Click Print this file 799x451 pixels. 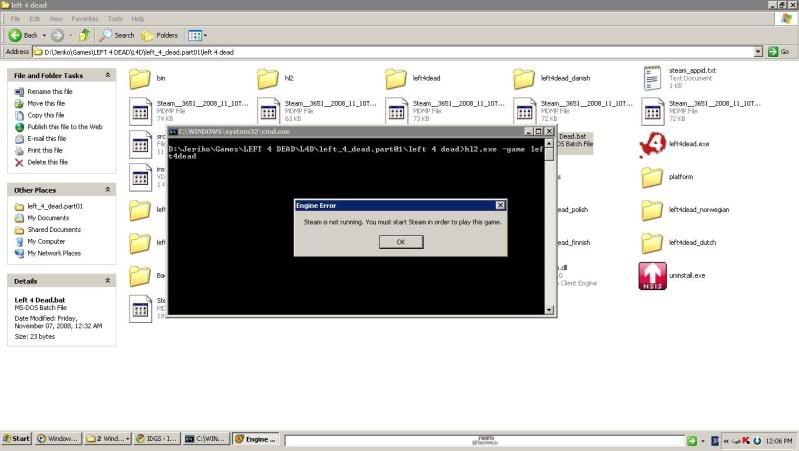pyautogui.click(x=45, y=150)
